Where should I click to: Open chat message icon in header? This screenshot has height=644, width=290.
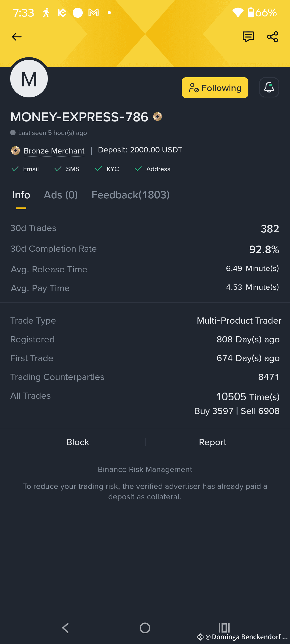(x=248, y=37)
